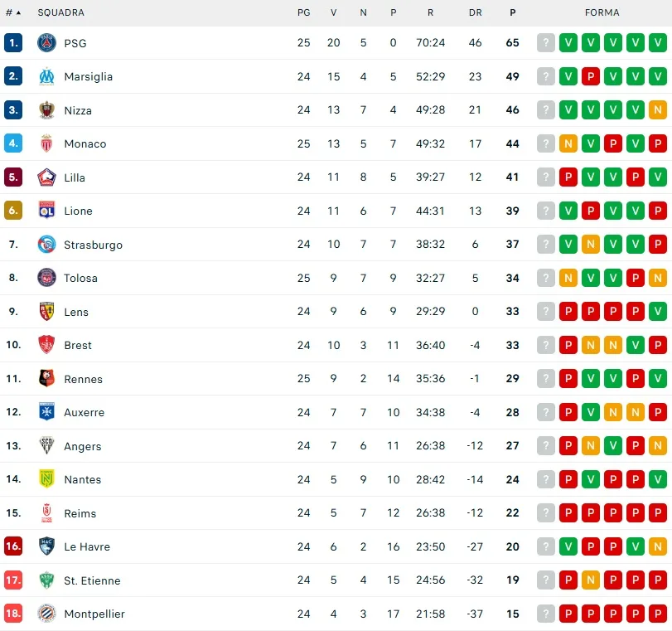Open the Tolosa team link
This screenshot has height=631, width=672.
point(80,278)
